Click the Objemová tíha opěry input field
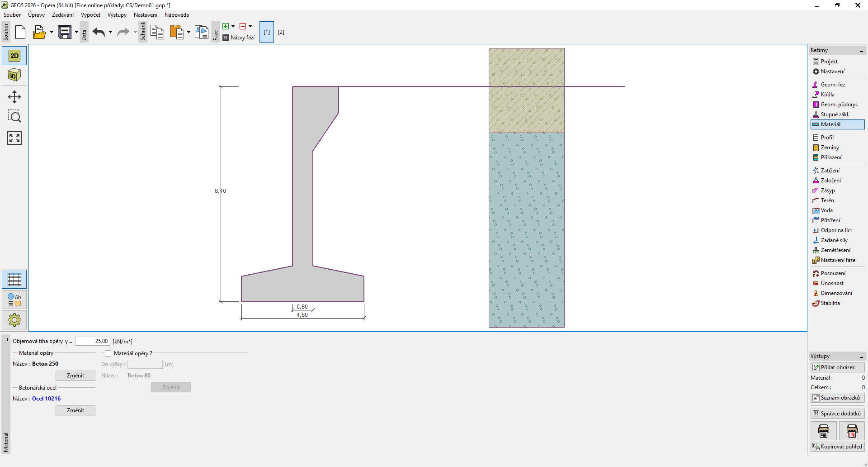 point(93,341)
